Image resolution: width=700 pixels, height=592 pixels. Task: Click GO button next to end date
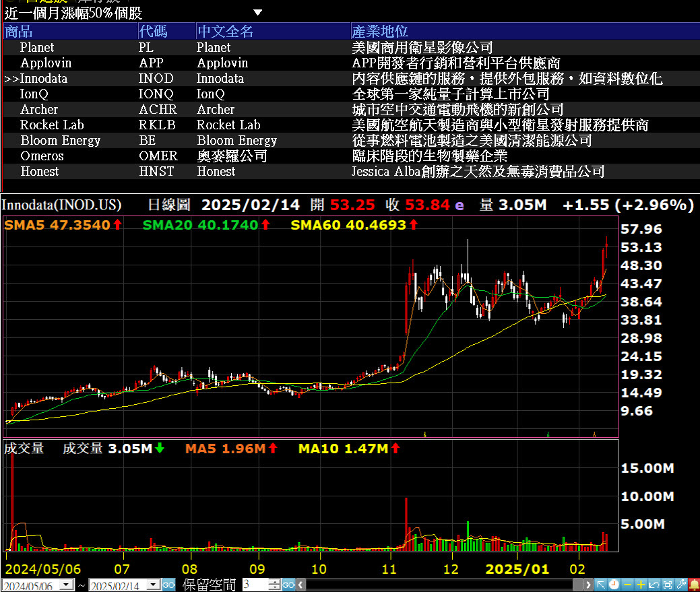tap(169, 585)
